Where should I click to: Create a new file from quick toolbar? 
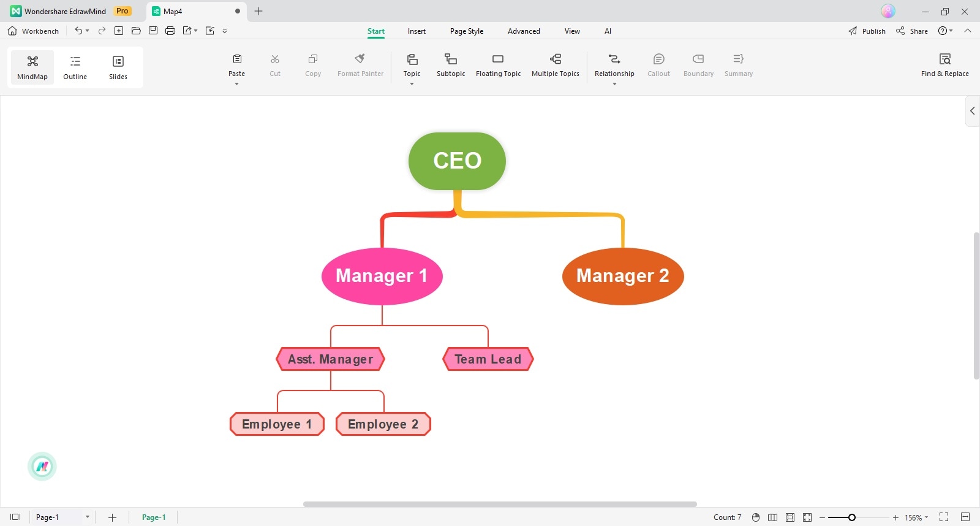point(119,31)
